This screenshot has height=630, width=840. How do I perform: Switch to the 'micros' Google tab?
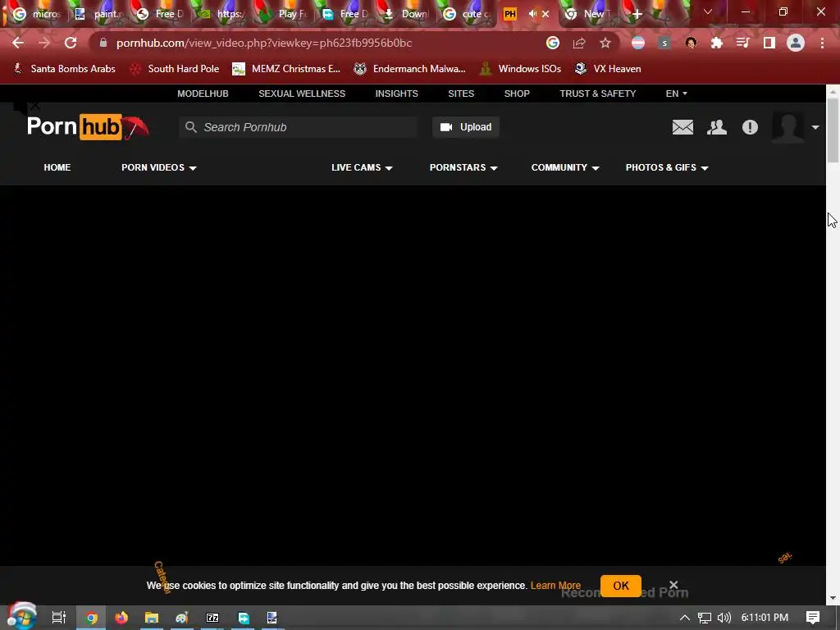click(x=37, y=14)
